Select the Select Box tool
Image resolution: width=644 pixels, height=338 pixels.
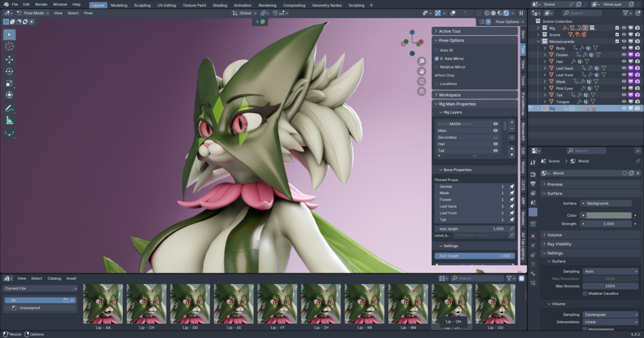point(9,35)
